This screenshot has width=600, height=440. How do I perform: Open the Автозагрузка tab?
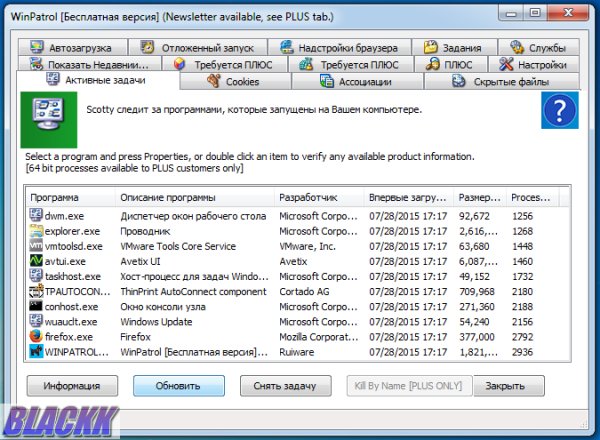click(x=72, y=47)
